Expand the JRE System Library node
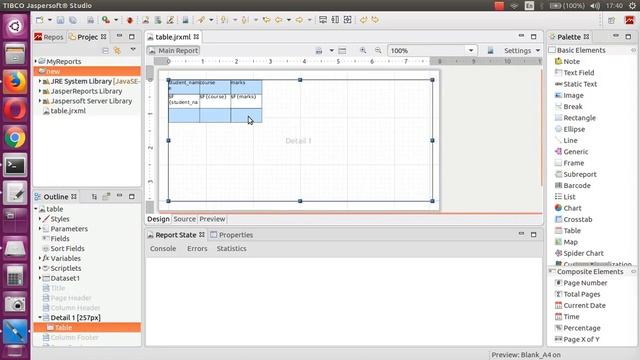This screenshot has width=640, height=360. [40, 81]
